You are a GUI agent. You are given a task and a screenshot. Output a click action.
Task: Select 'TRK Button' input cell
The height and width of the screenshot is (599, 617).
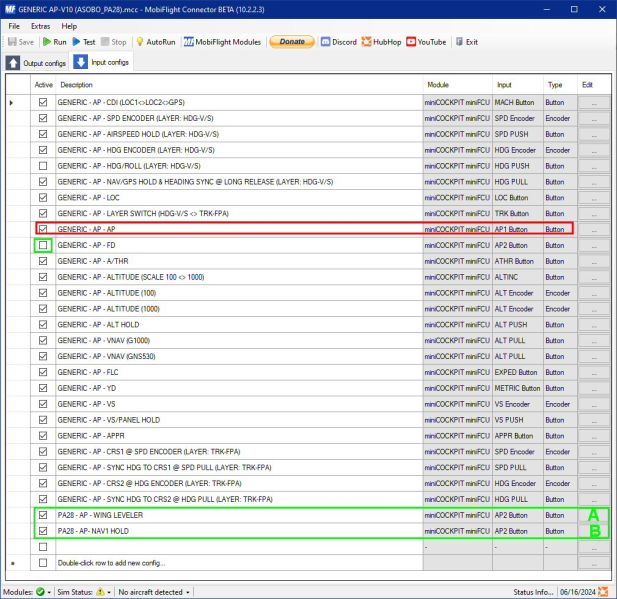[x=518, y=213]
